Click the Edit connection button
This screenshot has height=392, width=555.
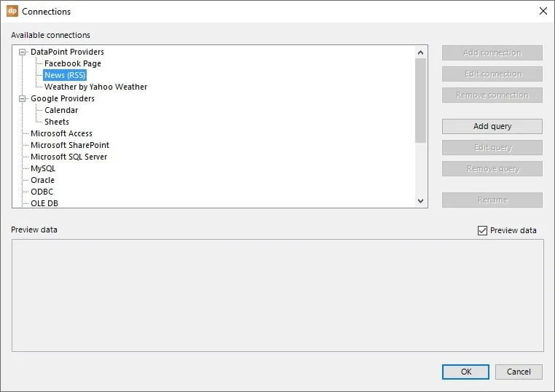click(x=492, y=74)
